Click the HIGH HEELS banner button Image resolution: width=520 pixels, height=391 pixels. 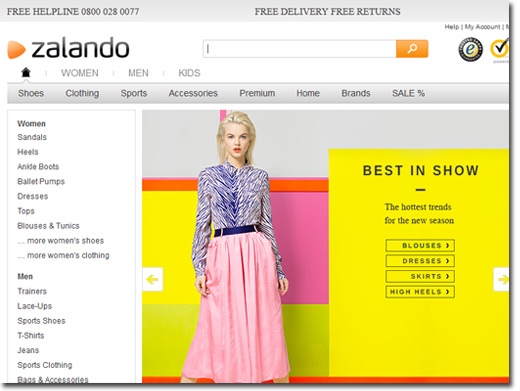tap(420, 292)
